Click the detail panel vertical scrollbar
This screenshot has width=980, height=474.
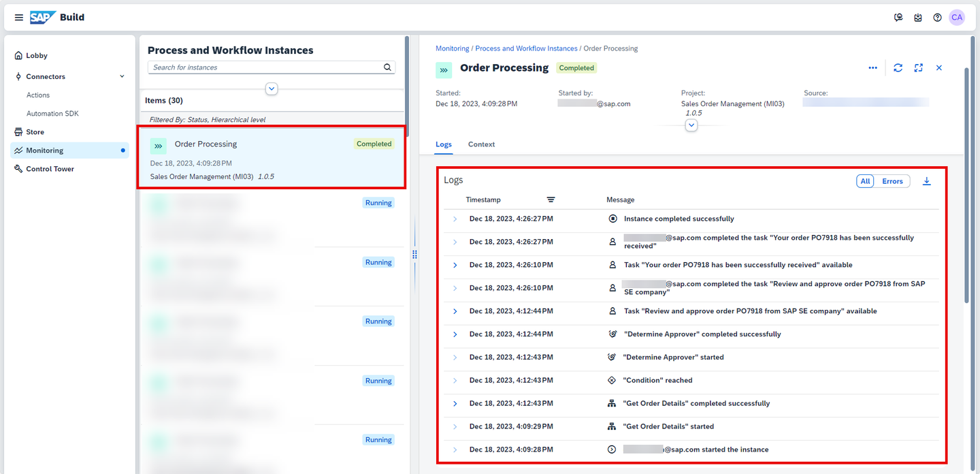click(x=966, y=184)
